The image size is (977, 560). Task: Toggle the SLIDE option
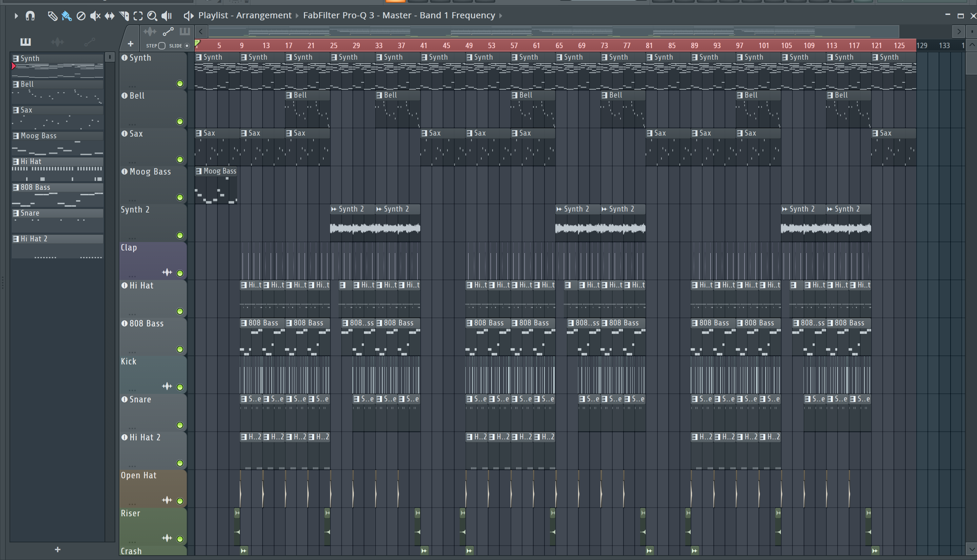tap(187, 46)
